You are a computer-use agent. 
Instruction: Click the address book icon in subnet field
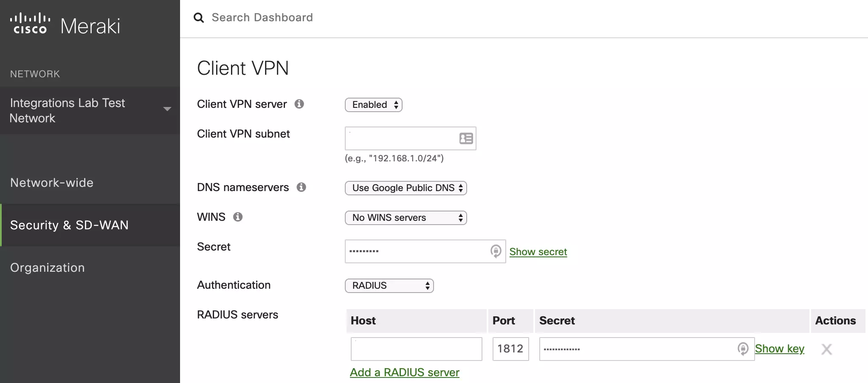coord(466,138)
